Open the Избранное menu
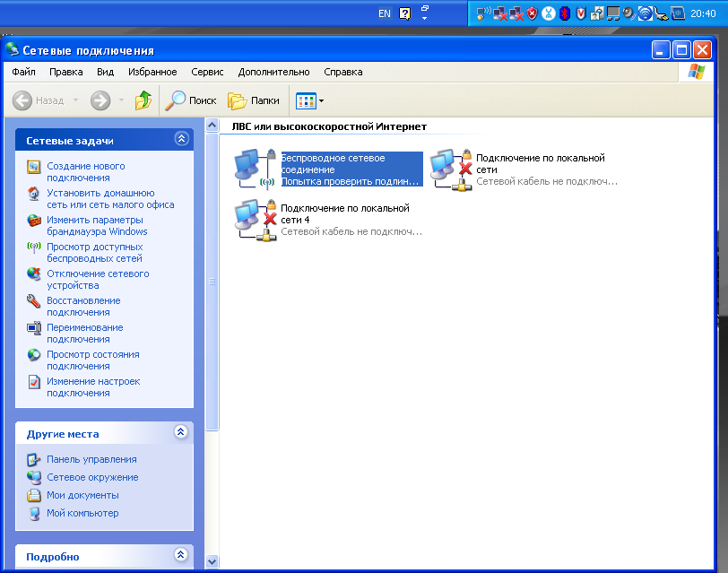Screen dimensions: 728x573 (152, 72)
